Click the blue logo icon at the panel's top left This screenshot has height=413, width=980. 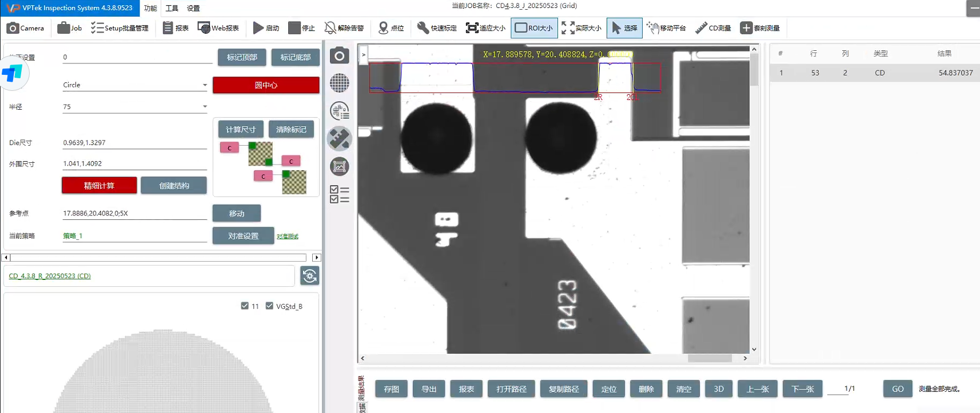(x=13, y=74)
